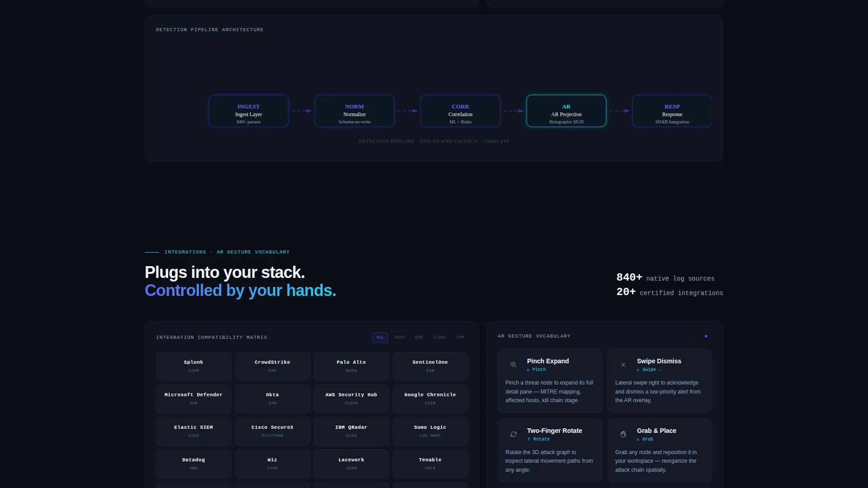Open the AWS Security Hub tile

pyautogui.click(x=351, y=399)
